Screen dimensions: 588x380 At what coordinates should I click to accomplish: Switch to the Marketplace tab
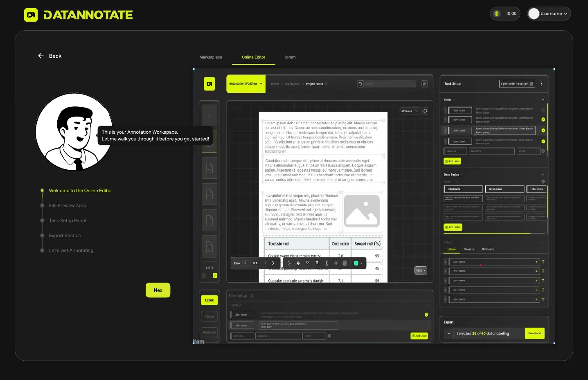pos(211,57)
